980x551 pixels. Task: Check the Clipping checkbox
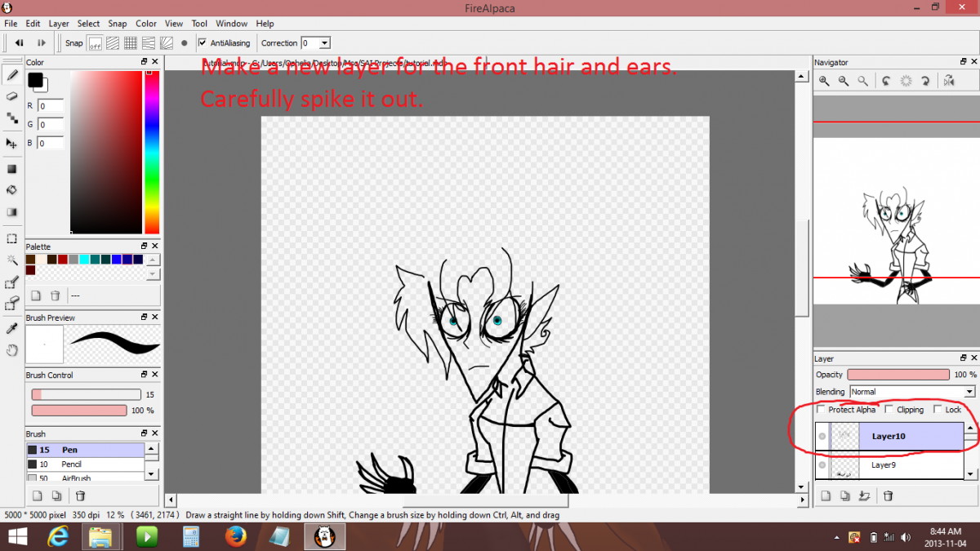click(889, 410)
